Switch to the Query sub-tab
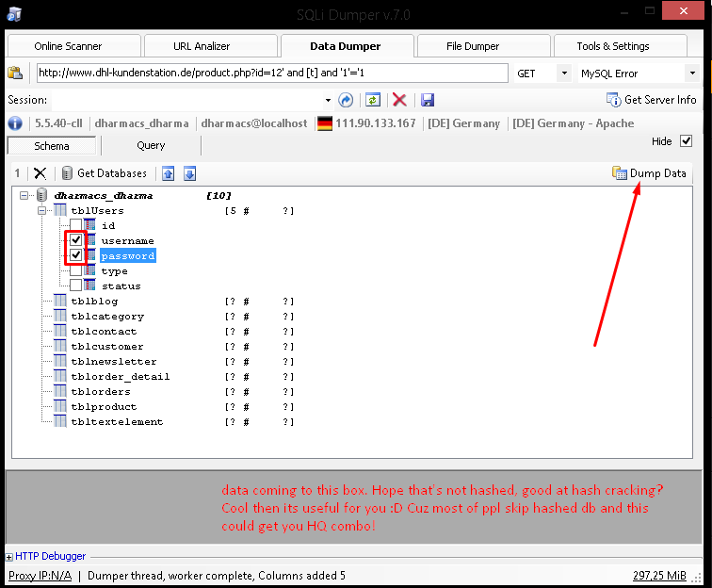Viewport: 712px width, 588px height. (x=152, y=145)
